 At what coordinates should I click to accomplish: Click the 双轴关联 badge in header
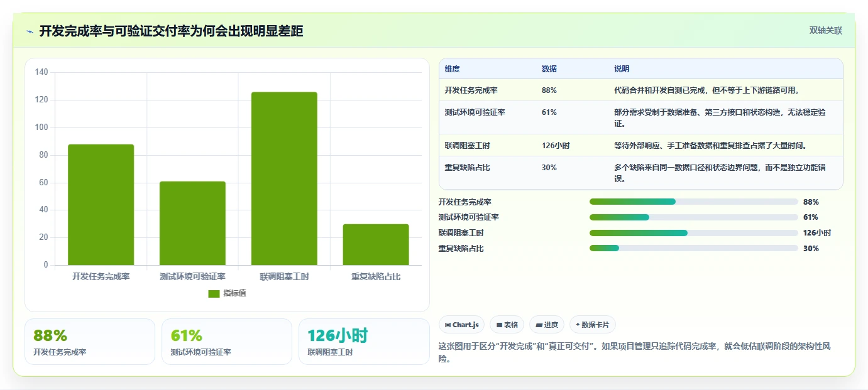tap(825, 31)
